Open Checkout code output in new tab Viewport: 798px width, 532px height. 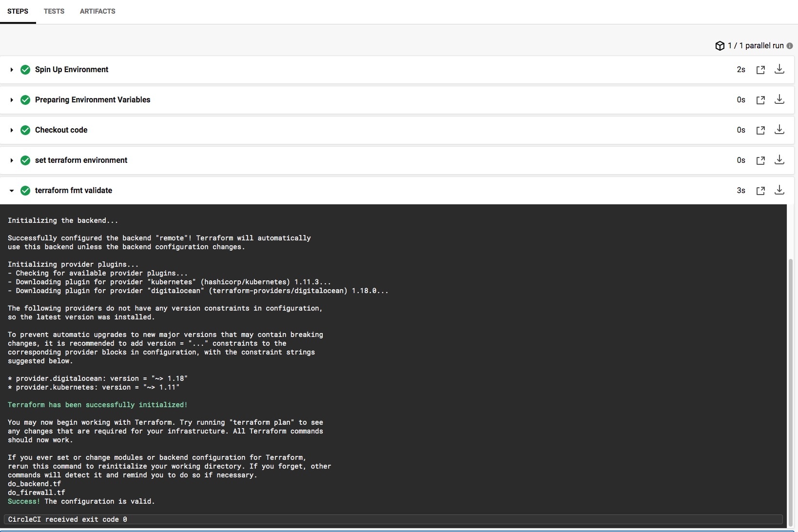point(760,130)
